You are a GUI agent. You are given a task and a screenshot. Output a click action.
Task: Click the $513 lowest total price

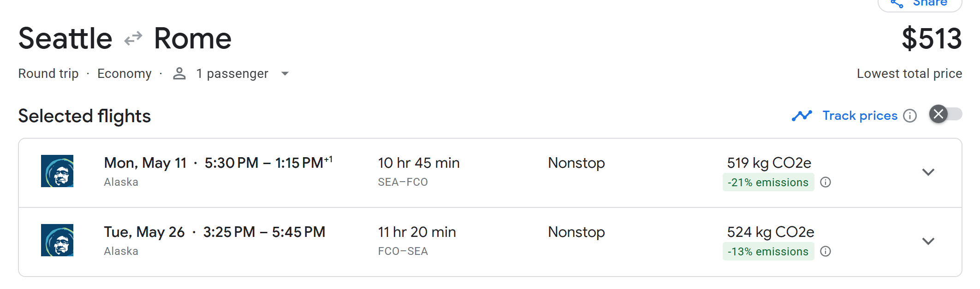(x=932, y=39)
